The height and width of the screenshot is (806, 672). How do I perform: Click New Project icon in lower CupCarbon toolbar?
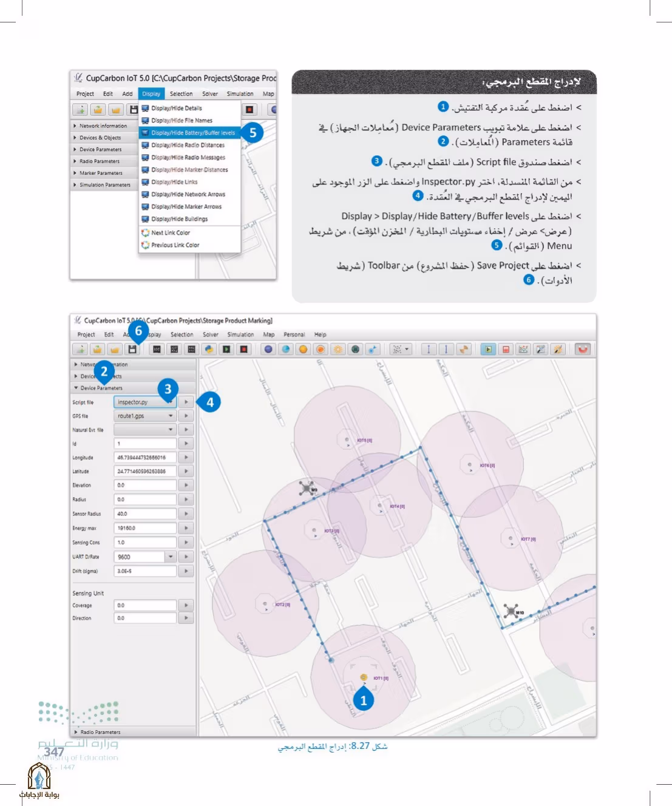pyautogui.click(x=80, y=349)
